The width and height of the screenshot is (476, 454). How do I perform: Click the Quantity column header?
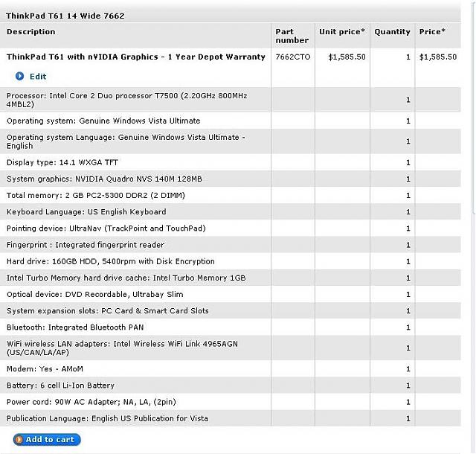(392, 32)
